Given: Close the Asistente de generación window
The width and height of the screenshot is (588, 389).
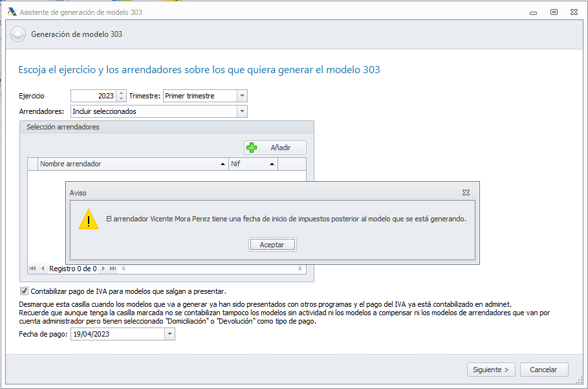Looking at the screenshot, I should point(574,12).
